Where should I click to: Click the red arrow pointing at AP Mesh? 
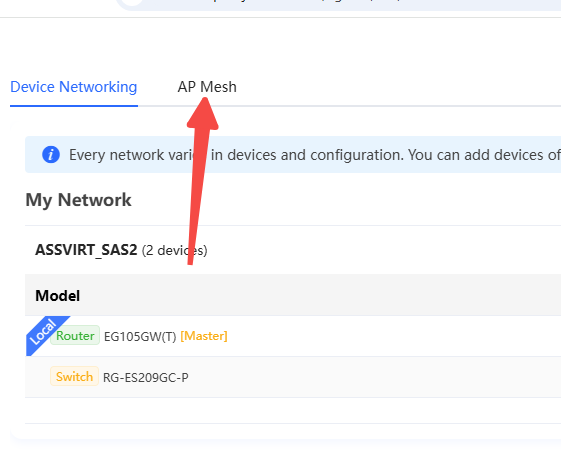pos(201,181)
